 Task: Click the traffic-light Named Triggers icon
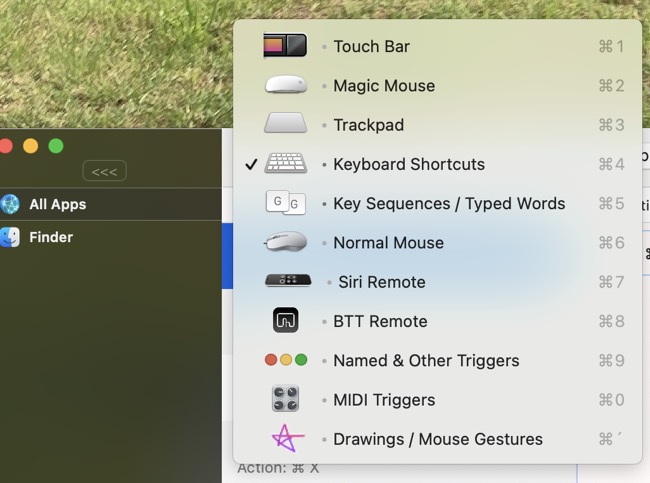[286, 360]
